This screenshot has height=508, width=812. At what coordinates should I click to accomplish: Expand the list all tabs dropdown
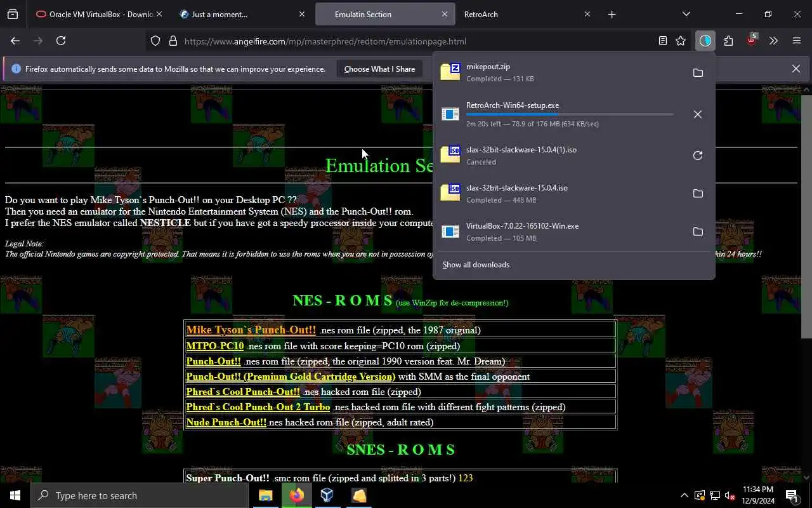686,14
